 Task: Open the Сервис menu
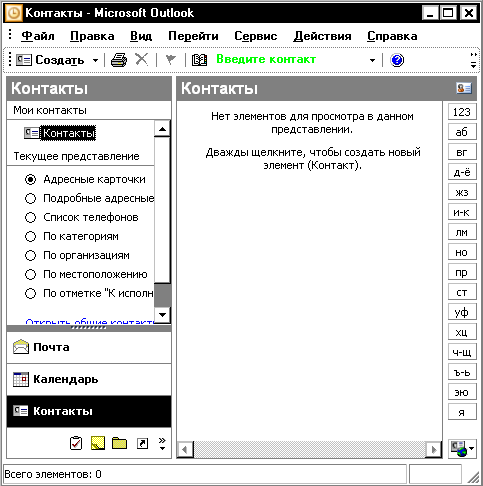pyautogui.click(x=256, y=36)
